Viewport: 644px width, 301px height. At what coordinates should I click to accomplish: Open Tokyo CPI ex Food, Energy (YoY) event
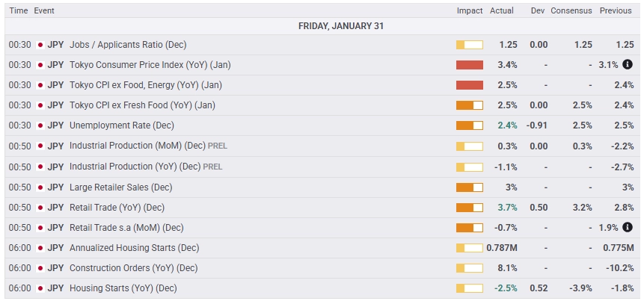(x=146, y=85)
